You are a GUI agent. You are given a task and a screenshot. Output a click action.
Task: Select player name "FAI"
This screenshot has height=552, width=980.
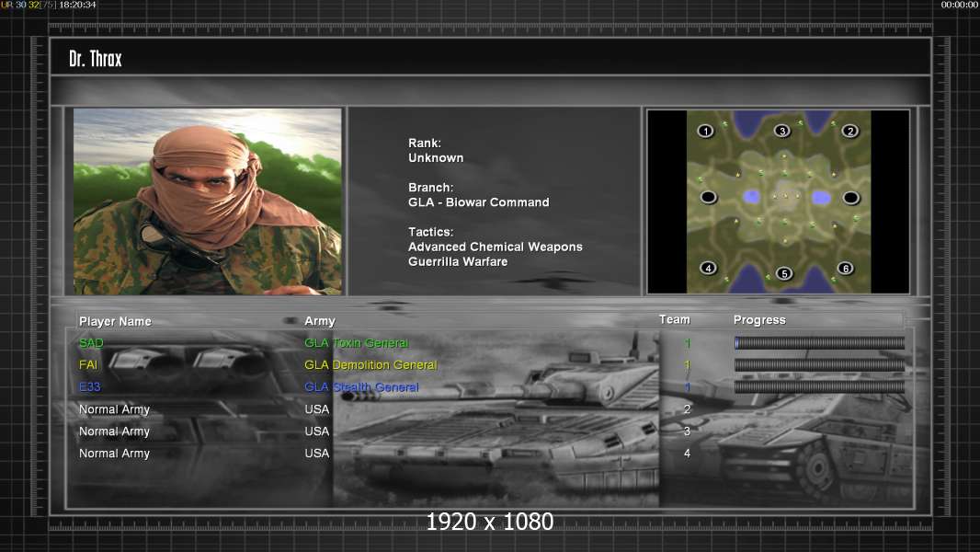coord(88,365)
